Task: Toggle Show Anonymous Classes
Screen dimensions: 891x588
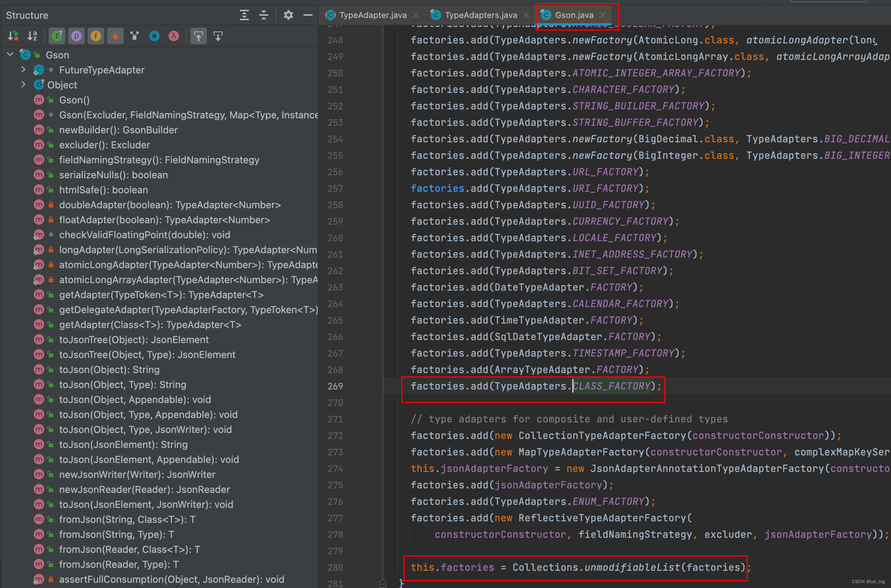Action: 154,36
